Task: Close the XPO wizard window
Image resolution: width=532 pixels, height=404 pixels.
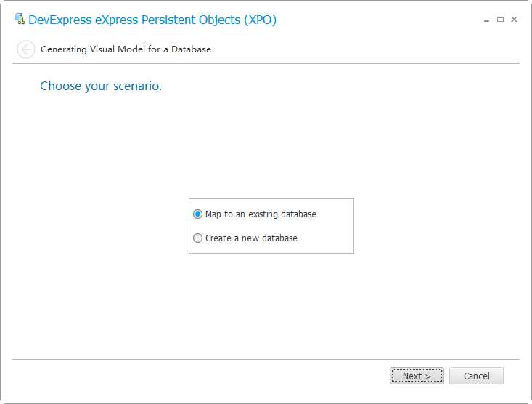Action: [514, 20]
